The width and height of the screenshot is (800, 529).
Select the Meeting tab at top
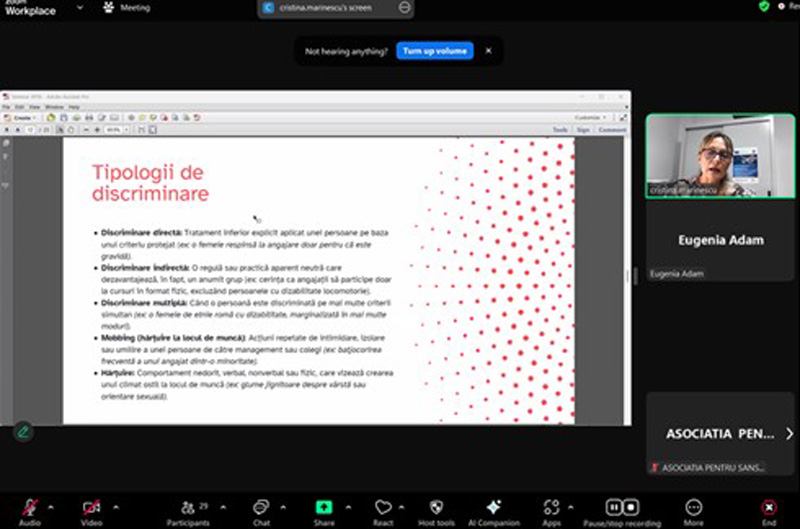coord(127,8)
